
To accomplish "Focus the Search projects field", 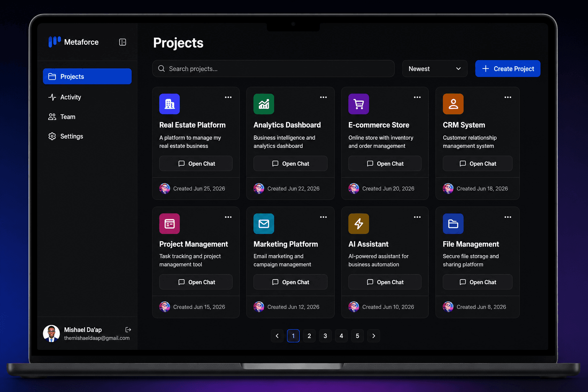I will (x=273, y=69).
